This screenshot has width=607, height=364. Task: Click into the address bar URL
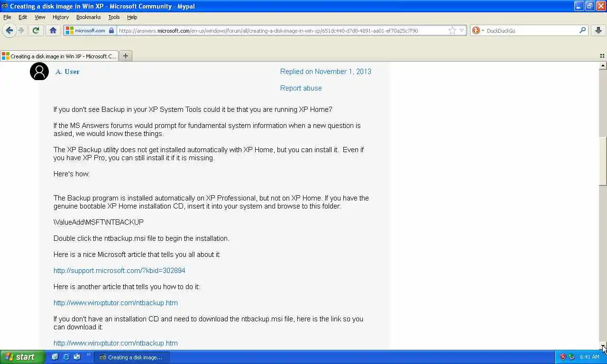pos(268,31)
